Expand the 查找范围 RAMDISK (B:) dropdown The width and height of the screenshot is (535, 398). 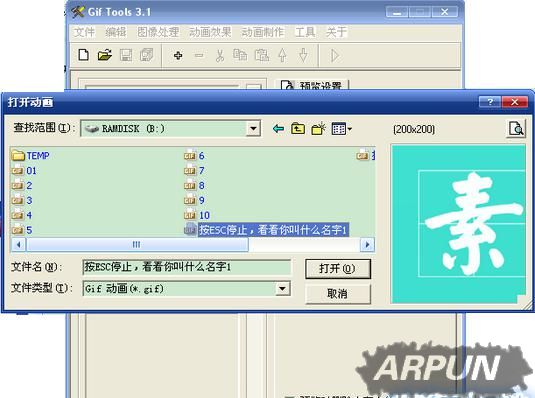click(x=253, y=128)
